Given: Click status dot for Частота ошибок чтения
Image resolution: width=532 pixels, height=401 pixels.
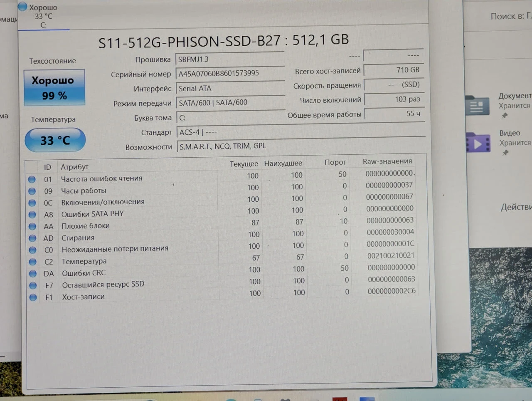Looking at the screenshot, I should coord(32,179).
